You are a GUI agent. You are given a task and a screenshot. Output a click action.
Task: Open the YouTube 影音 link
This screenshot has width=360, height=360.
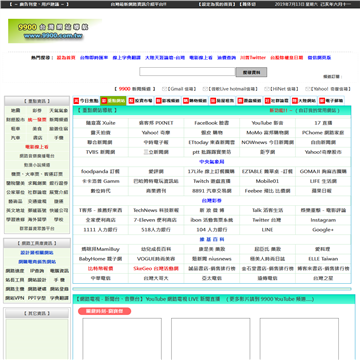pos(268,123)
